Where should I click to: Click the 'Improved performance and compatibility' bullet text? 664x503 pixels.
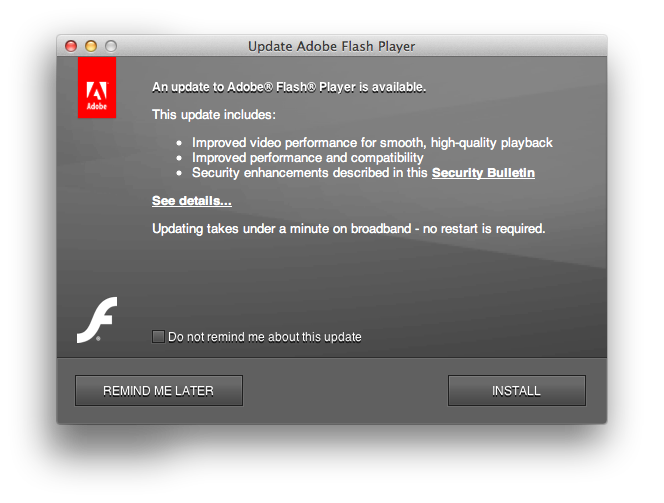(x=308, y=158)
